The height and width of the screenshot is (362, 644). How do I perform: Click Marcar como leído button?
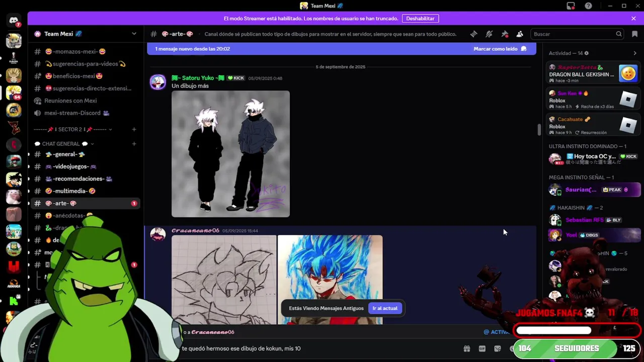[500, 49]
